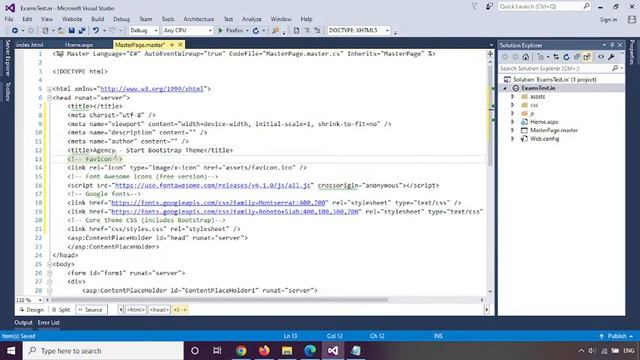The height and width of the screenshot is (360, 640).
Task: Switch to the Home.aspx editor tab
Action: pyautogui.click(x=79, y=45)
